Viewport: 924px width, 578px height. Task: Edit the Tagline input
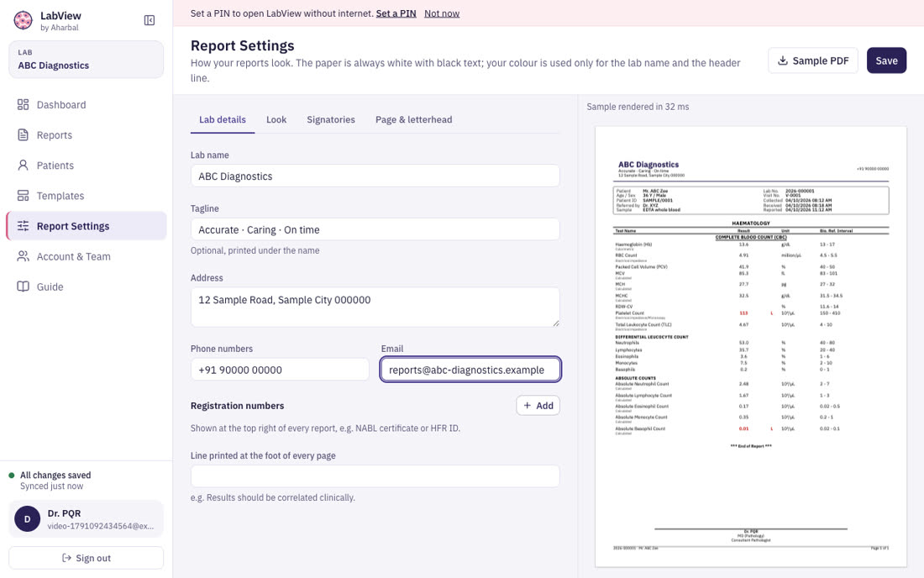click(x=375, y=230)
